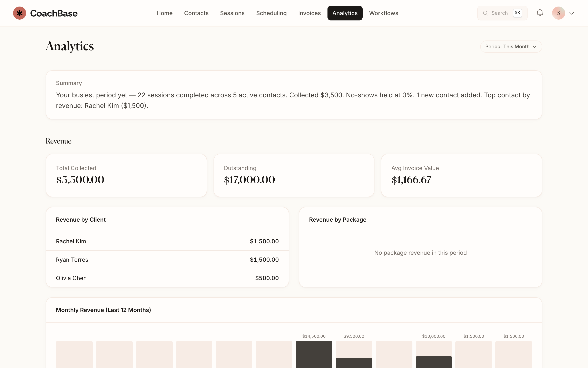The image size is (588, 368).
Task: Navigate to the Invoices tab
Action: coord(309,13)
